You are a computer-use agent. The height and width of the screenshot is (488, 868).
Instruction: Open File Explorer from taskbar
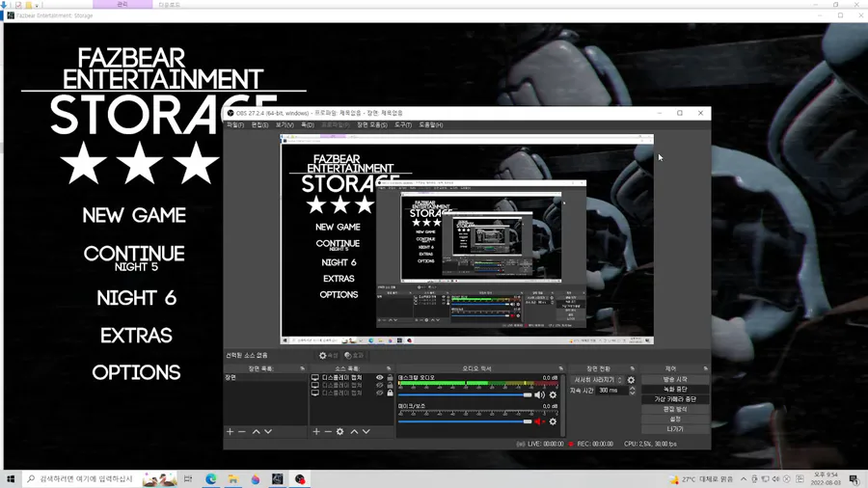click(x=233, y=479)
